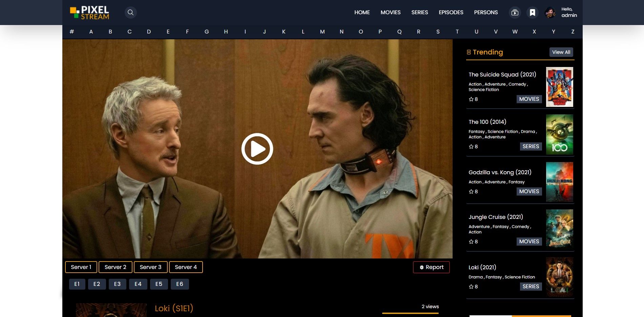
Task: Select episode E6
Action: click(180, 284)
